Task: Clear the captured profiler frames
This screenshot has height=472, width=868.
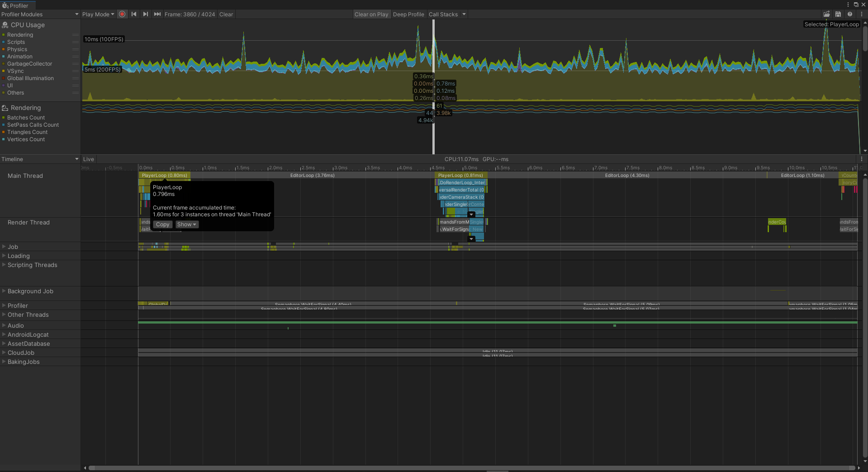Action: [x=226, y=14]
